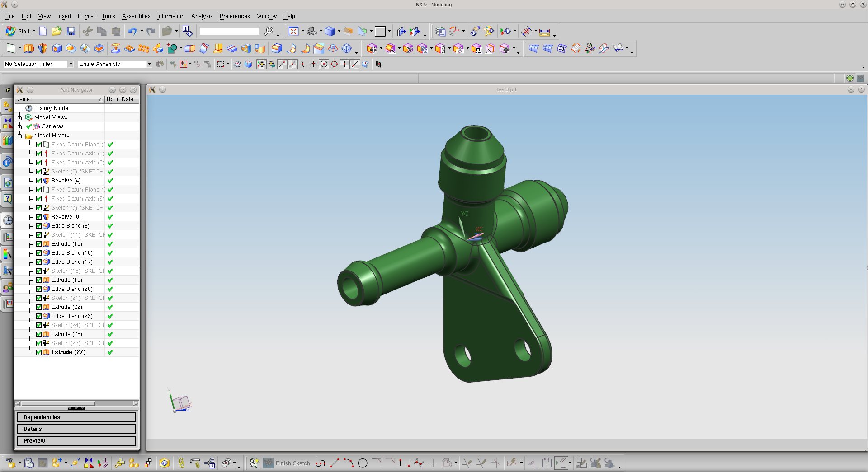The image size is (868, 472).
Task: Undo the last action
Action: point(132,31)
